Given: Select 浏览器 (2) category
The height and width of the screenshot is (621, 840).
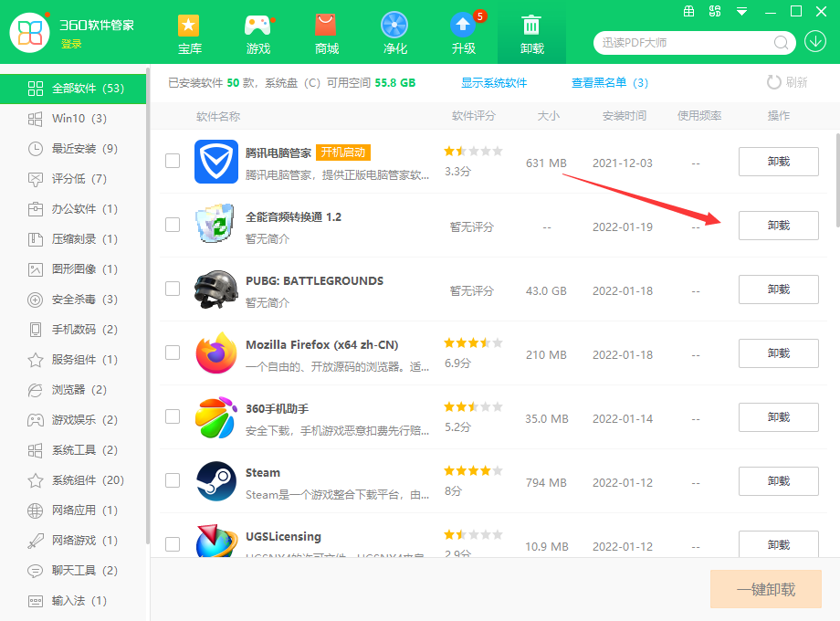Looking at the screenshot, I should click(73, 390).
